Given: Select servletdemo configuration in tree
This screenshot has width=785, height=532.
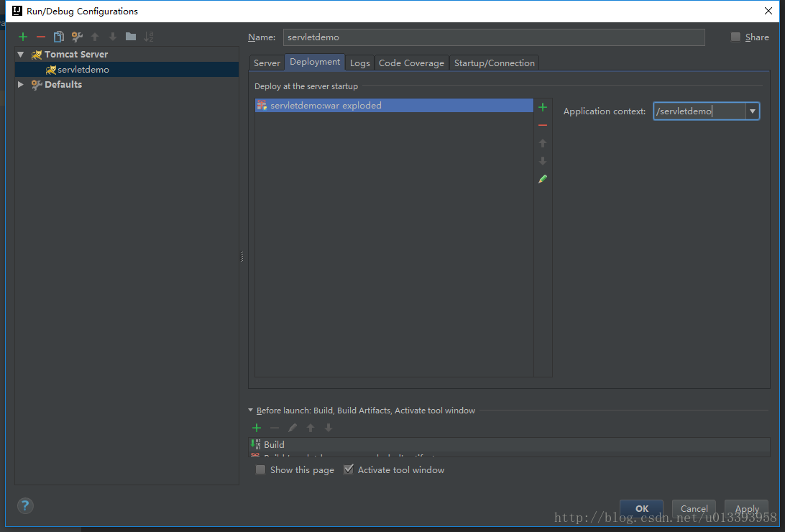Looking at the screenshot, I should click(127, 70).
